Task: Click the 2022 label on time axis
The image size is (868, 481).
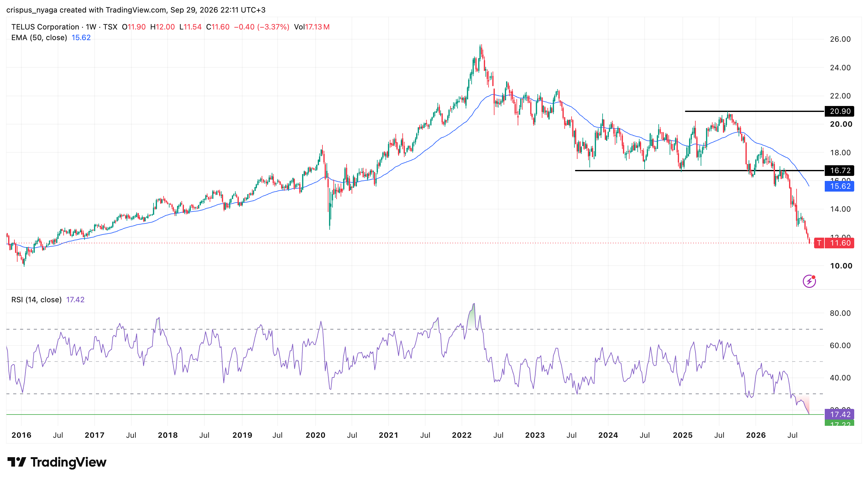Action: 462,435
